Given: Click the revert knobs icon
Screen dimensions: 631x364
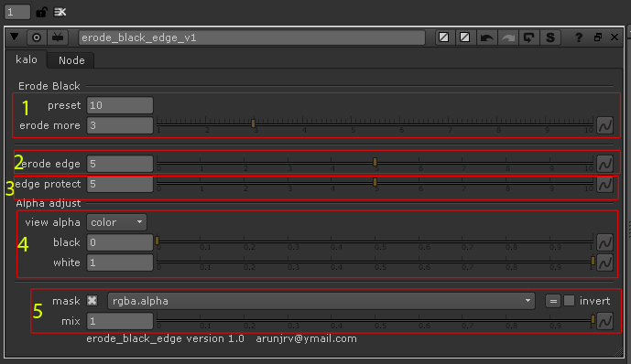Looking at the screenshot, I should [528, 37].
